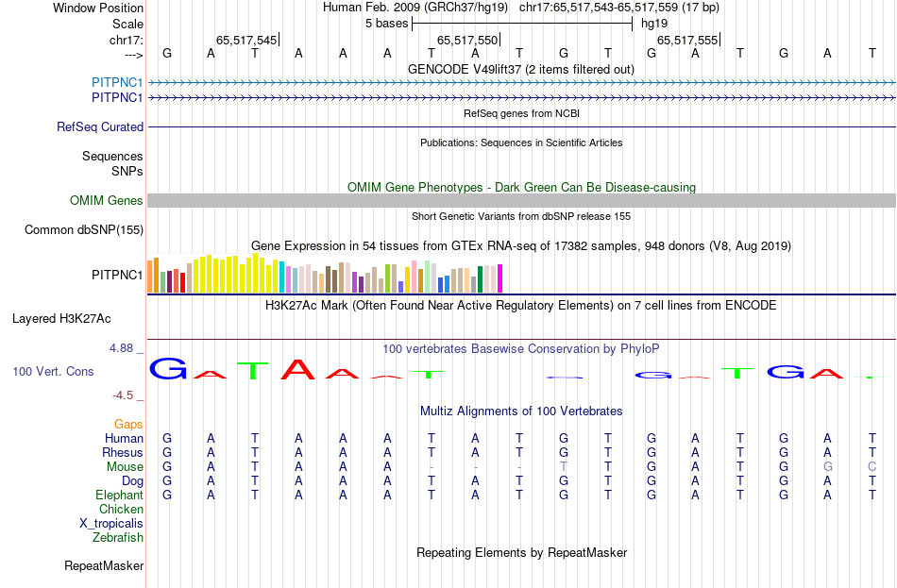Open Repeating Elements by RepeatMasker title
The height and width of the screenshot is (588, 897).
[521, 552]
